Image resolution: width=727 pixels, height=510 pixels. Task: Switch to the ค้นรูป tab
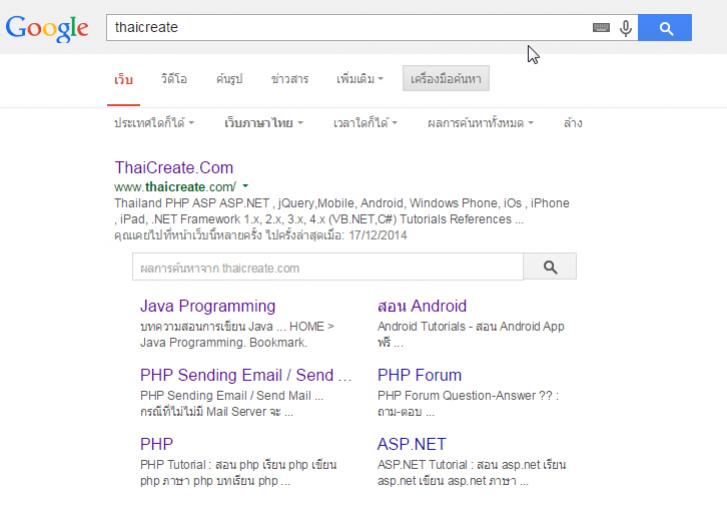(229, 79)
